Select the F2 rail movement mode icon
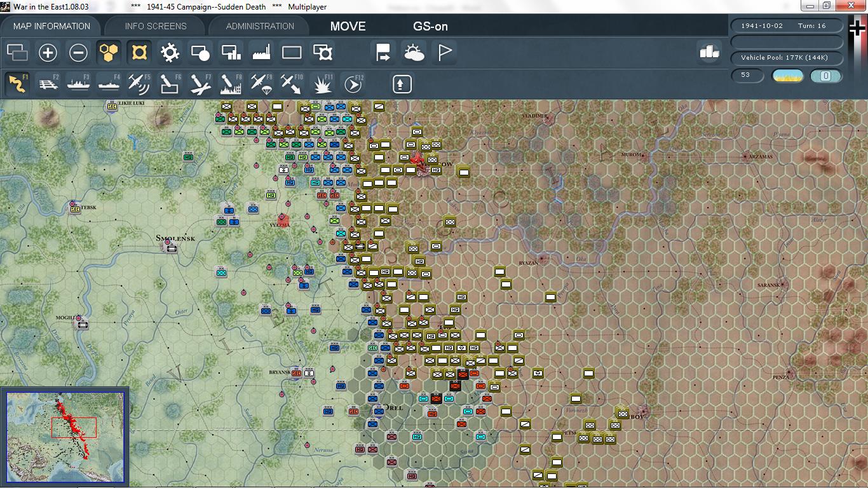Viewport: 868px width, 488px height. pyautogui.click(x=48, y=84)
